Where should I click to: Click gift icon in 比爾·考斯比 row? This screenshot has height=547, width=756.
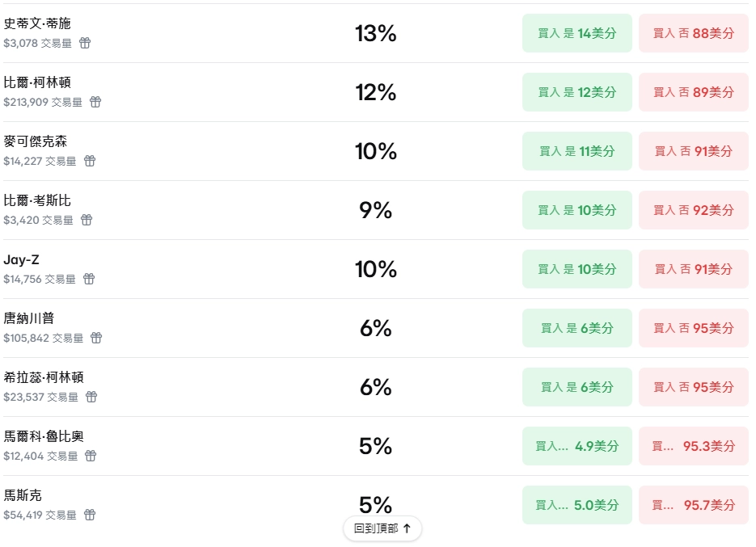click(87, 220)
